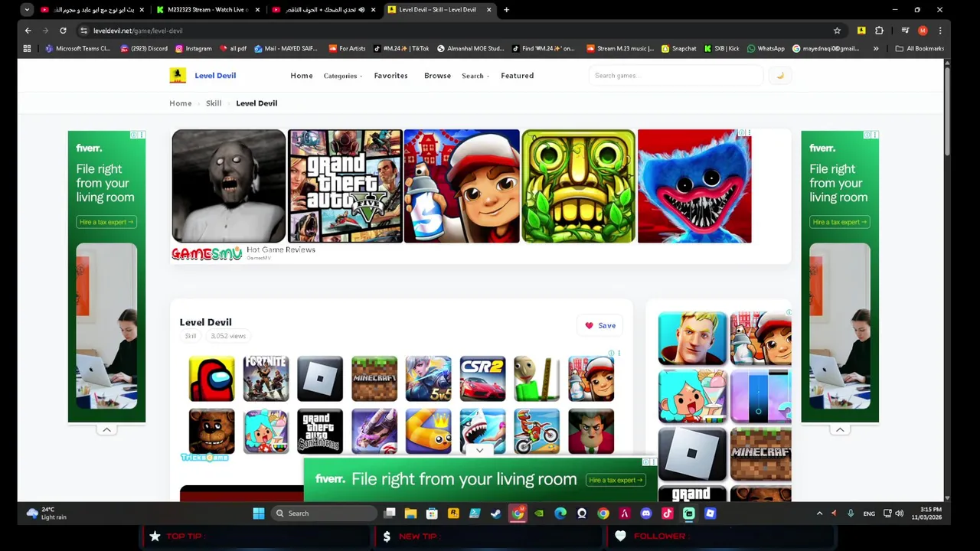Open the Five Nights at Freddy's bear icon
The image size is (980, 551).
[211, 431]
